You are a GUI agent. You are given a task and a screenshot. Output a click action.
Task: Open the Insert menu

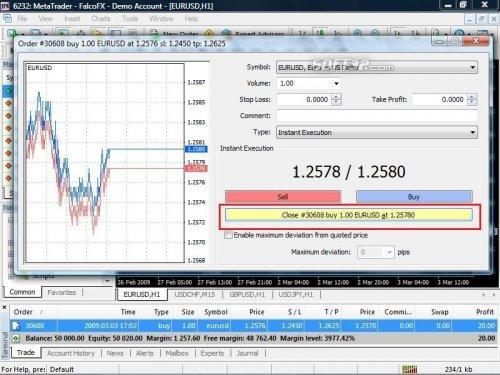pos(72,19)
